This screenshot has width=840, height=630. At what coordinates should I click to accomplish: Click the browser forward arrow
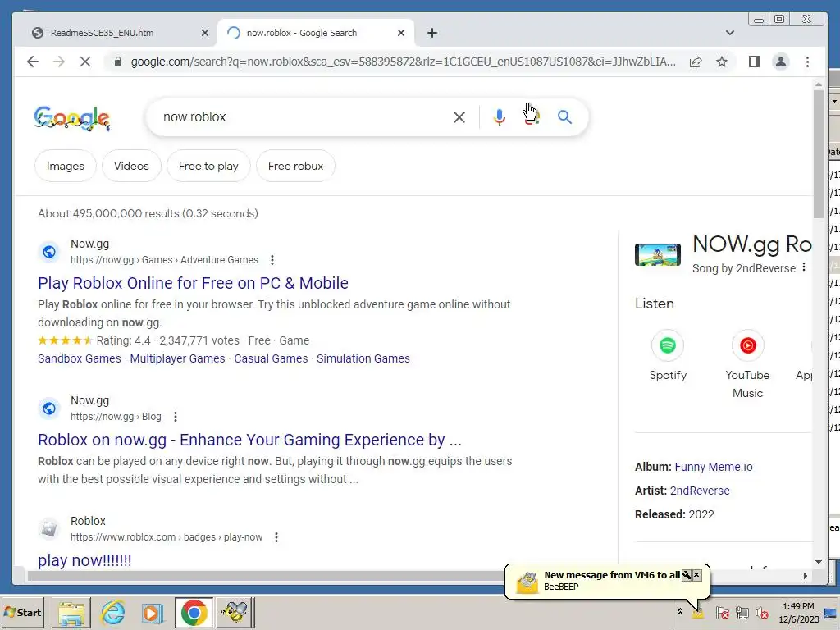[59, 62]
